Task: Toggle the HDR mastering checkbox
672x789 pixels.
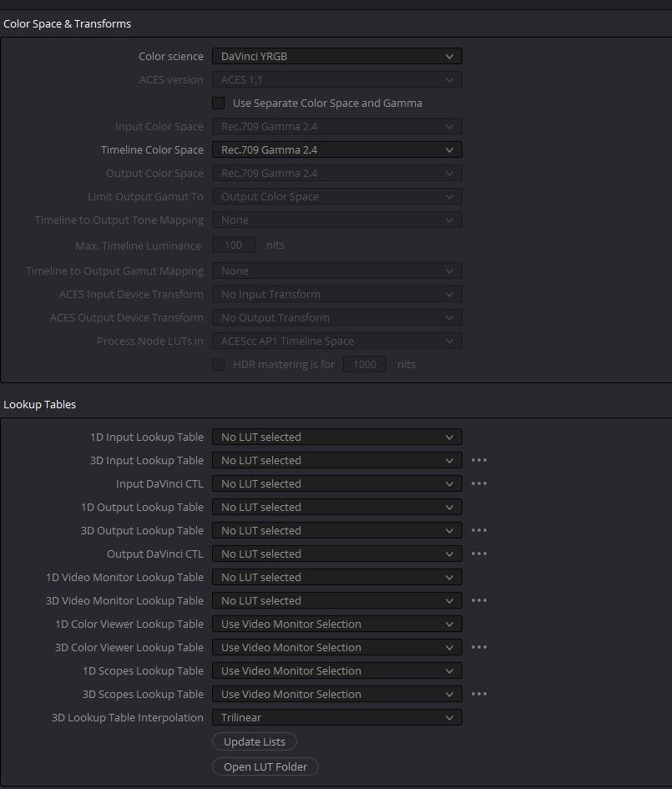Action: tap(219, 365)
